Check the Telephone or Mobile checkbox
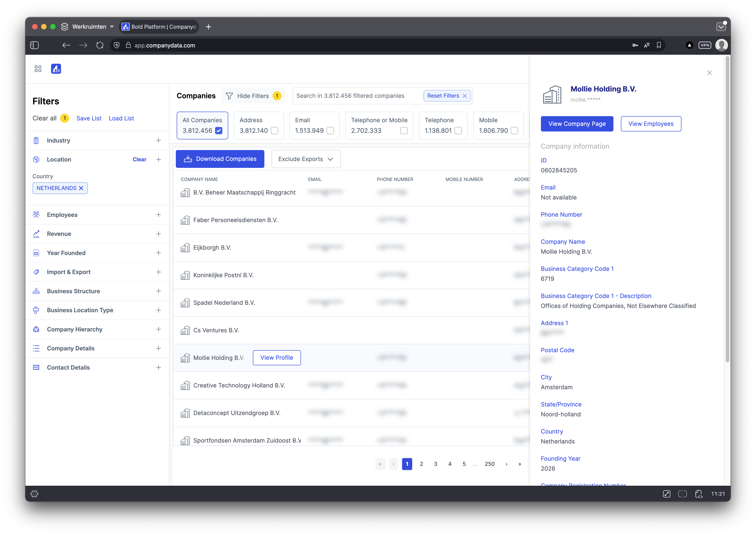Viewport: 756px width, 535px height. point(404,131)
